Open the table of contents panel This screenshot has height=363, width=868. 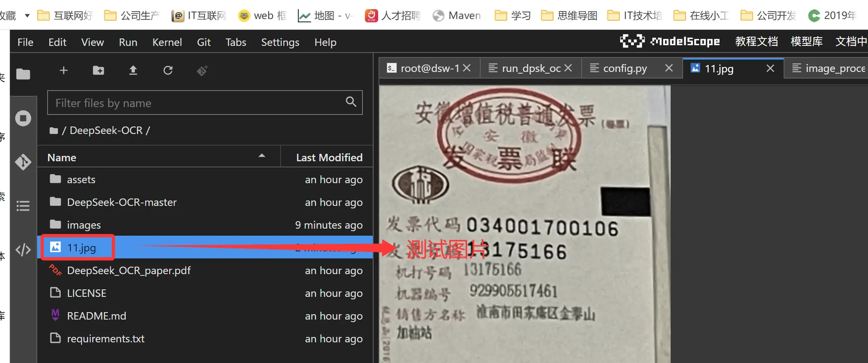click(23, 205)
